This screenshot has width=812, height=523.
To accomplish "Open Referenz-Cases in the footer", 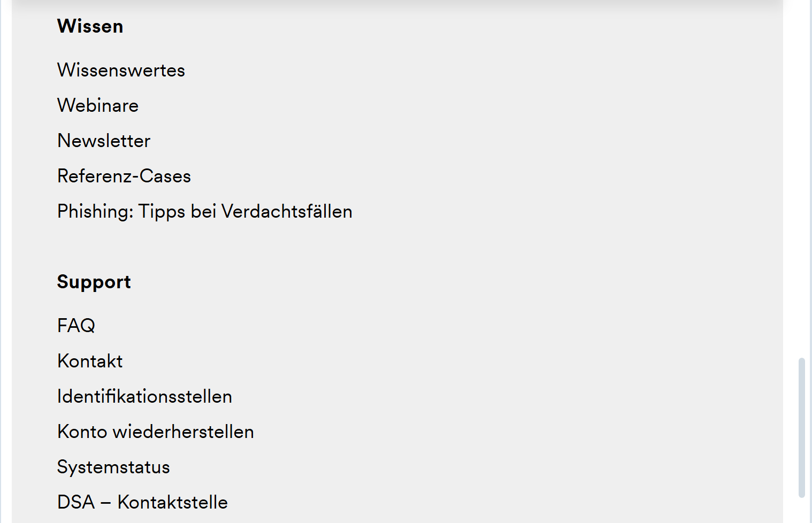I will click(x=124, y=176).
